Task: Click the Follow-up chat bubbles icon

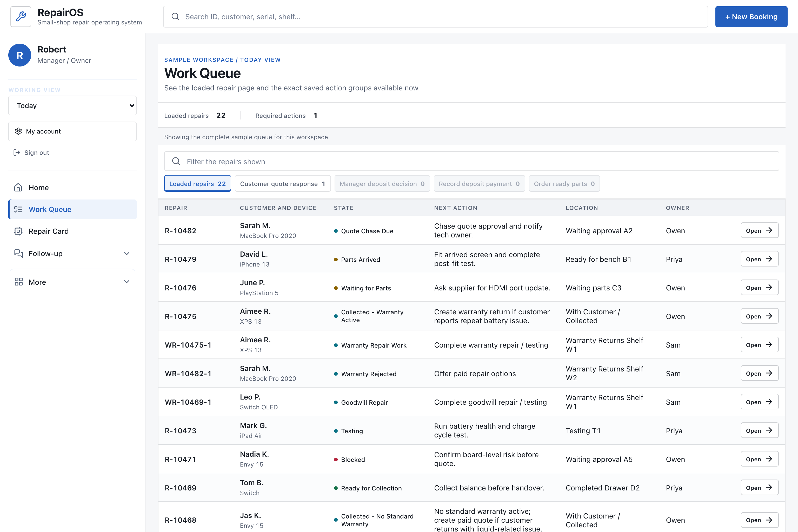Action: 18,254
